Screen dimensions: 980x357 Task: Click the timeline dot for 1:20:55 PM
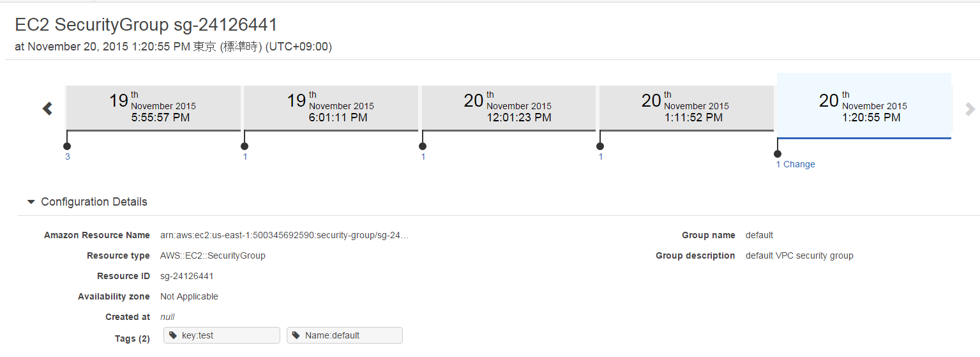(x=777, y=154)
